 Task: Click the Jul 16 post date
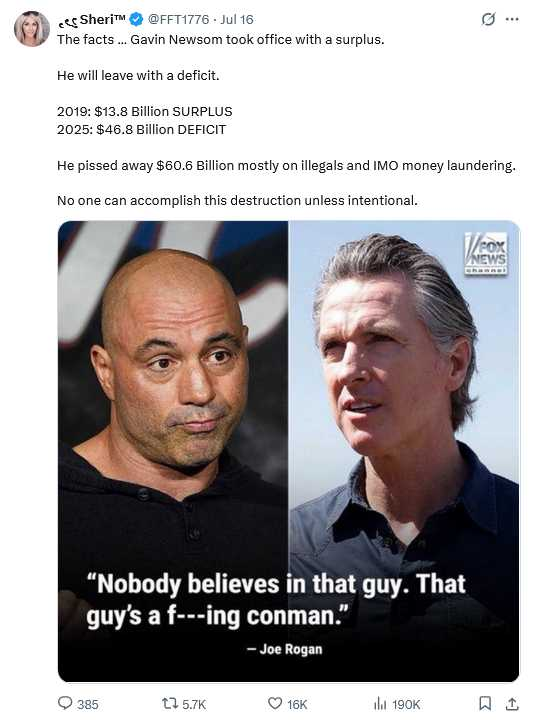[x=237, y=19]
